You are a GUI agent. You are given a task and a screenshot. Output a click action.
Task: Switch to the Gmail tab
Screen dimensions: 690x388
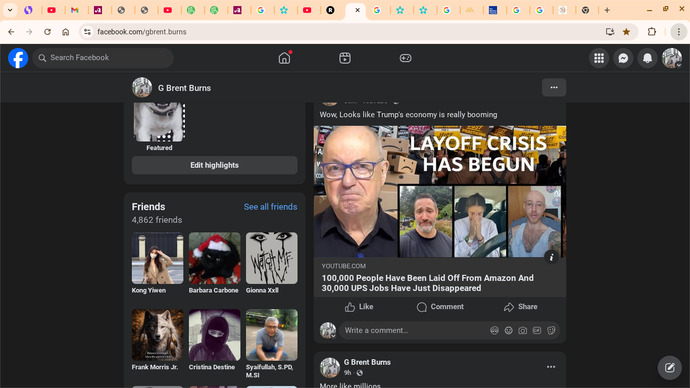click(x=75, y=10)
